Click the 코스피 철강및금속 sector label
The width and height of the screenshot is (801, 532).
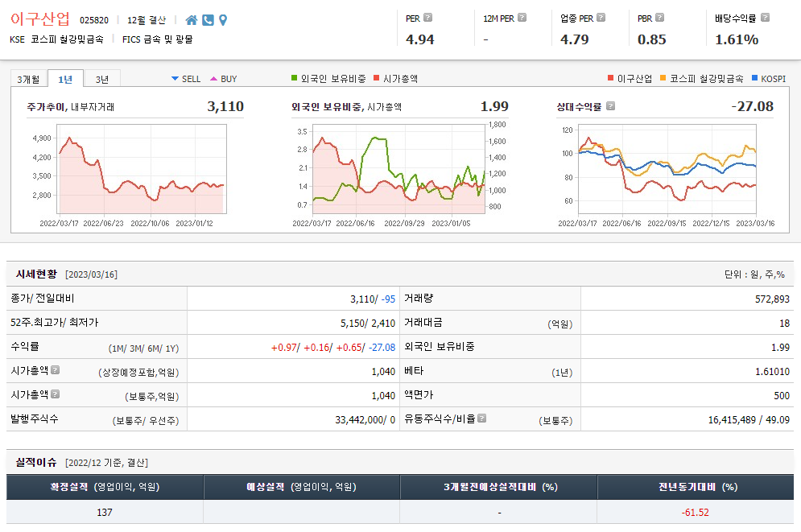click(67, 39)
